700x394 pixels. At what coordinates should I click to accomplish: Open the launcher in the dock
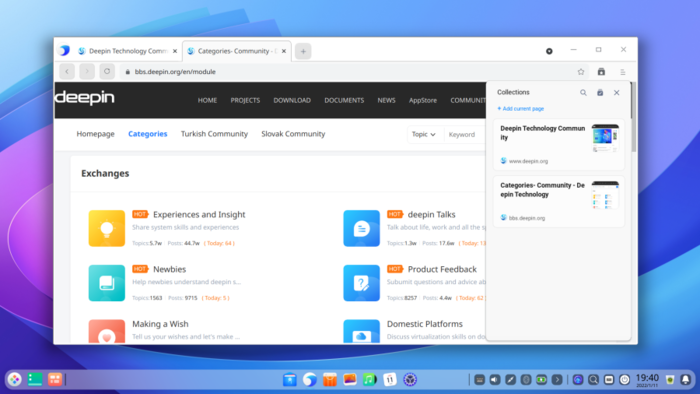[15, 379]
